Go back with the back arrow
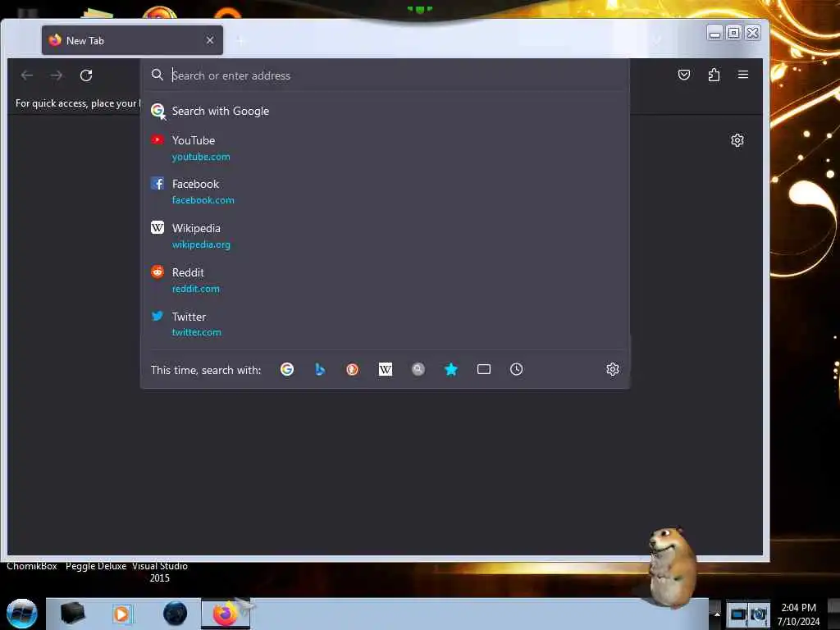Viewport: 840px width, 630px height. [27, 75]
